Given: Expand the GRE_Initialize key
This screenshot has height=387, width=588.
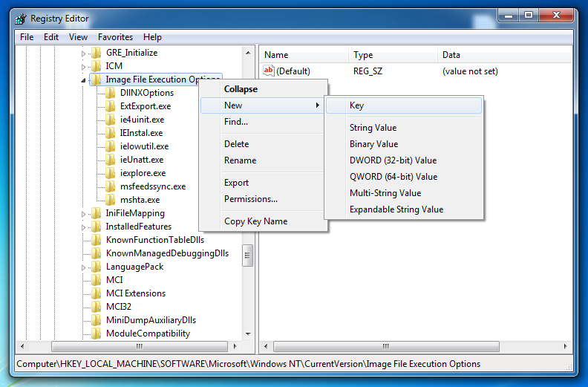Looking at the screenshot, I should (x=83, y=53).
